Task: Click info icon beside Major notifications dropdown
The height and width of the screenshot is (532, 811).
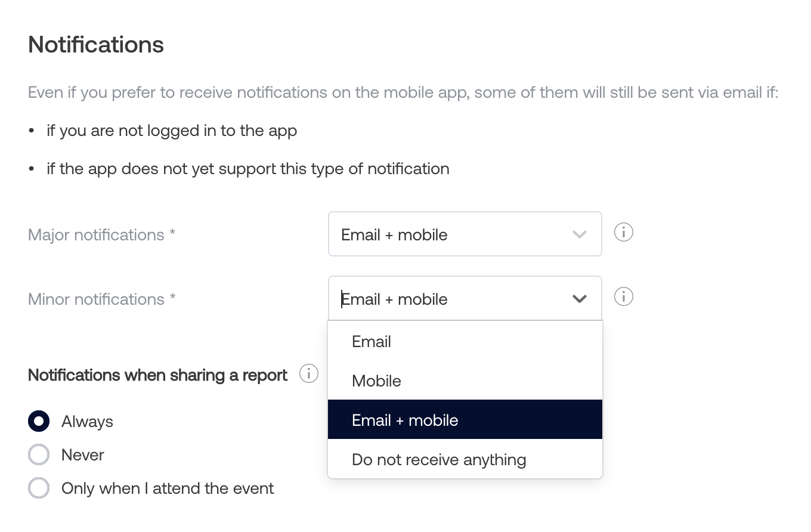Action: (623, 232)
